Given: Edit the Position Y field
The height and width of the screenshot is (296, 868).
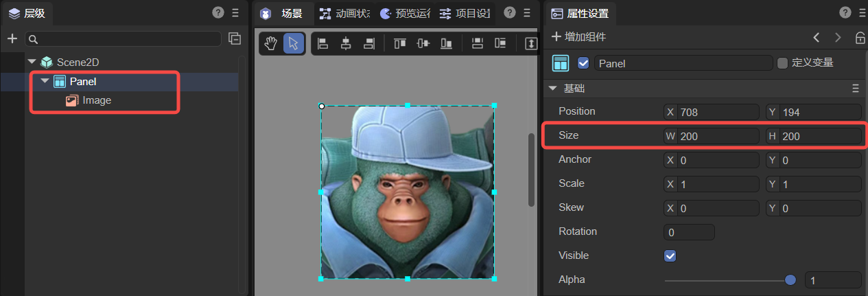Looking at the screenshot, I should (813, 112).
